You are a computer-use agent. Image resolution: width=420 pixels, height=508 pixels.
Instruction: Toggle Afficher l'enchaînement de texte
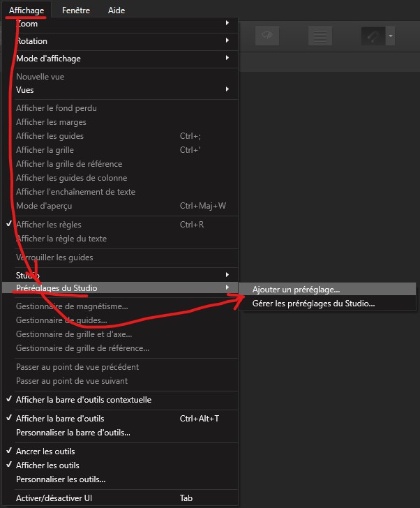(x=121, y=192)
